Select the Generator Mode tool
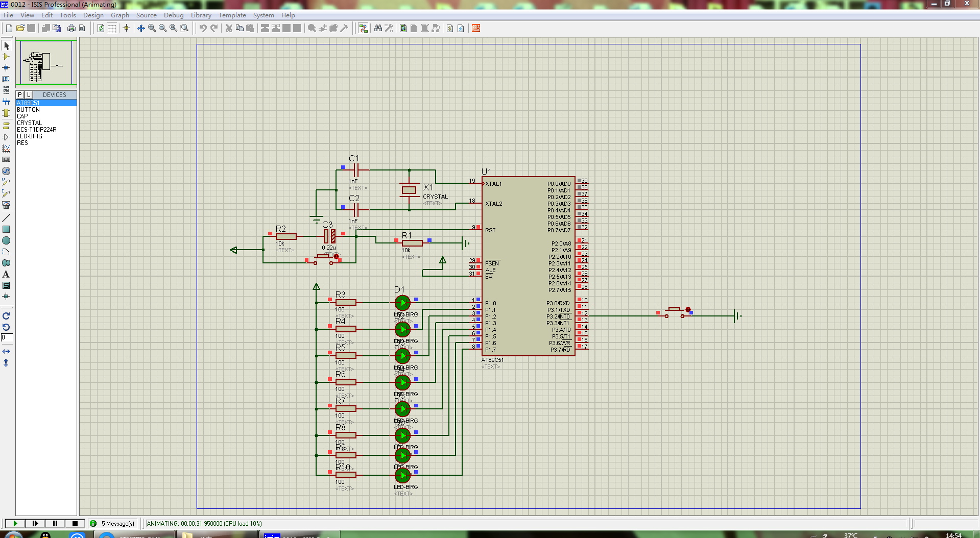This screenshot has width=980, height=538. coord(6,171)
